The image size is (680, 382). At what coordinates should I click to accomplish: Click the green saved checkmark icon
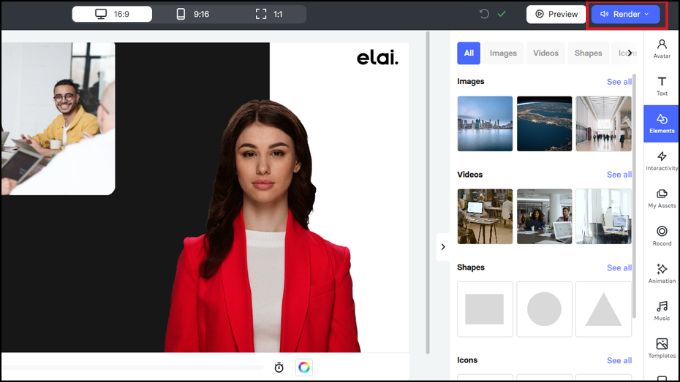click(502, 14)
